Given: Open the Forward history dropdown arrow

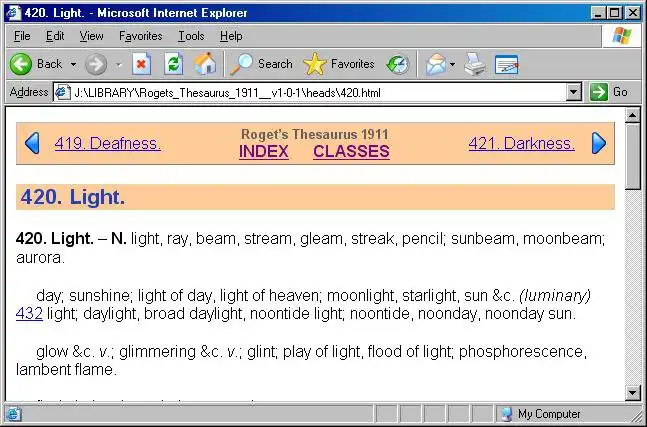Looking at the screenshot, I should coord(119,64).
